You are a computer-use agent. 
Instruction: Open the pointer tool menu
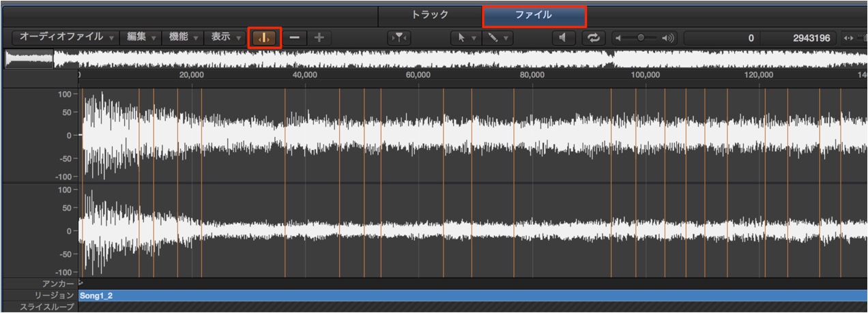point(465,38)
